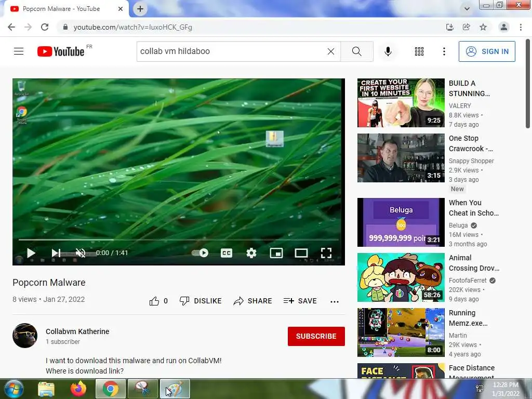Click the DISLIKE button
The height and width of the screenshot is (399, 532).
coord(201,301)
